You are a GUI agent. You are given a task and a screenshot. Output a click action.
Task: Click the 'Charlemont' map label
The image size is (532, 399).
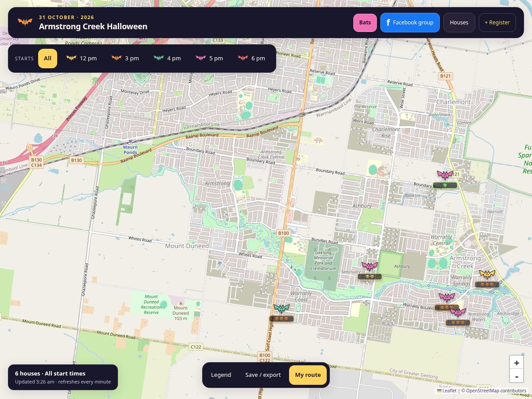[453, 102]
